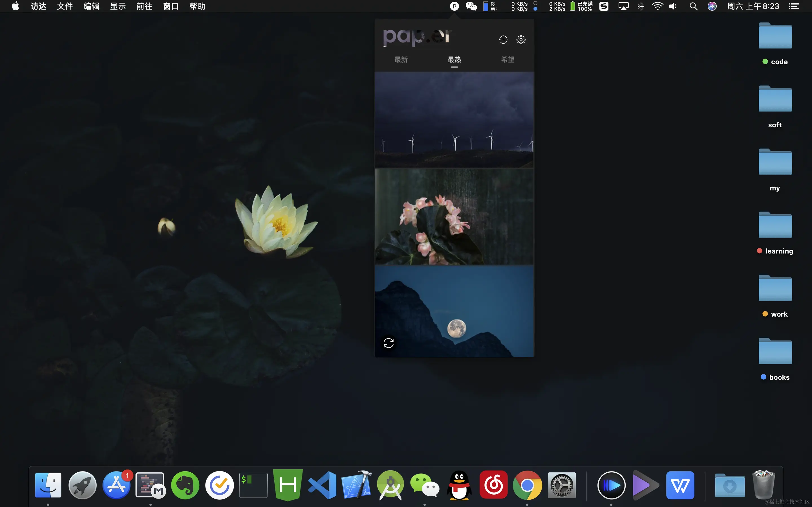
Task: Open the 文件 menu
Action: [65, 6]
